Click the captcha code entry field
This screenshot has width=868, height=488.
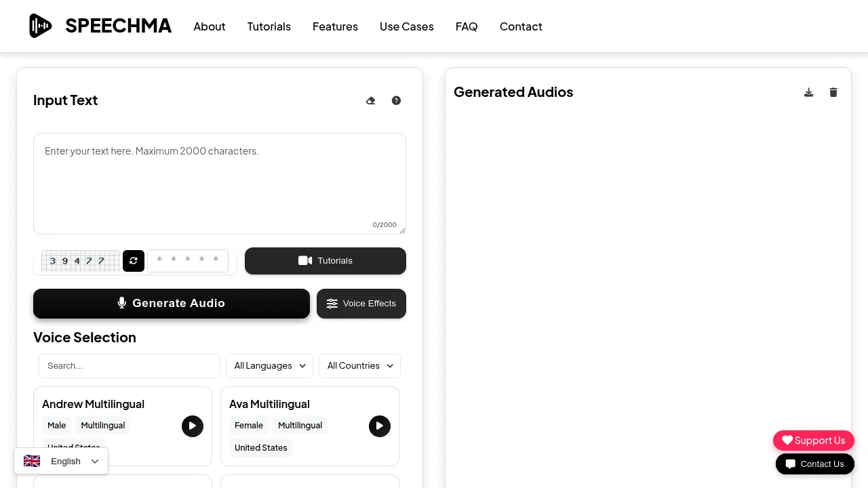188,261
